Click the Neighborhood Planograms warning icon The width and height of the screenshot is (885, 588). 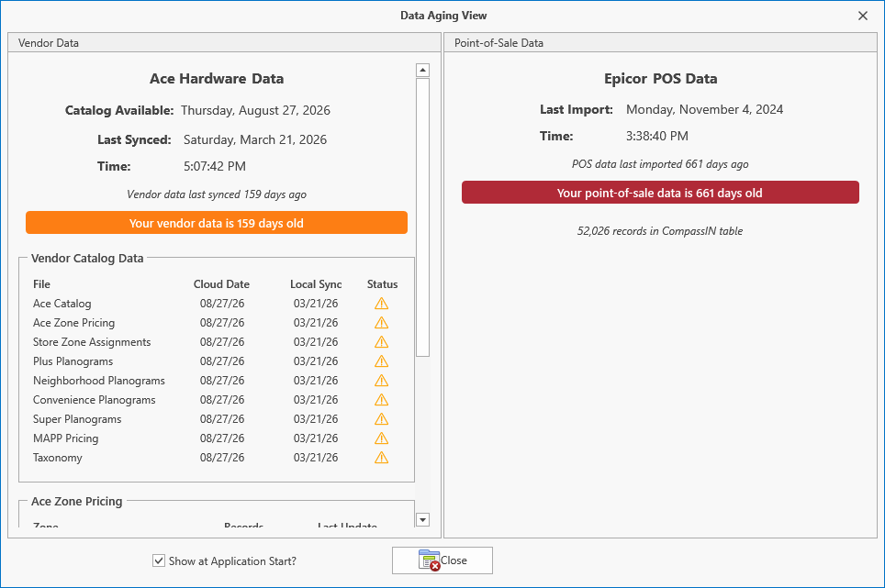(382, 381)
